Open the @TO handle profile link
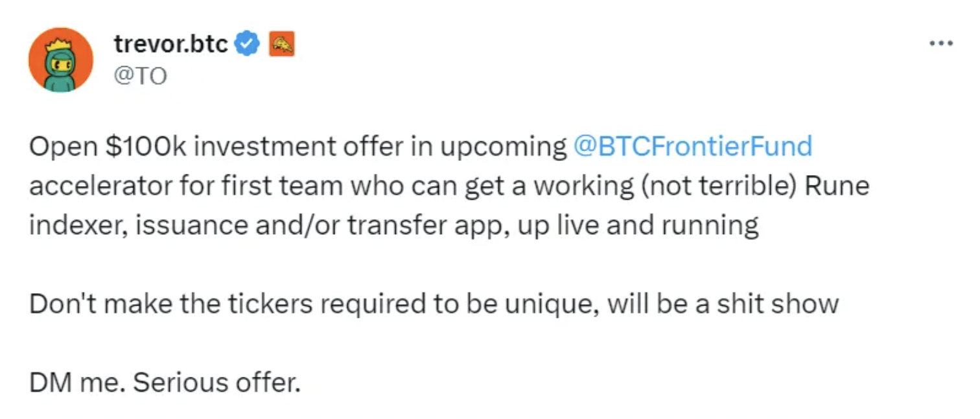 (x=140, y=77)
